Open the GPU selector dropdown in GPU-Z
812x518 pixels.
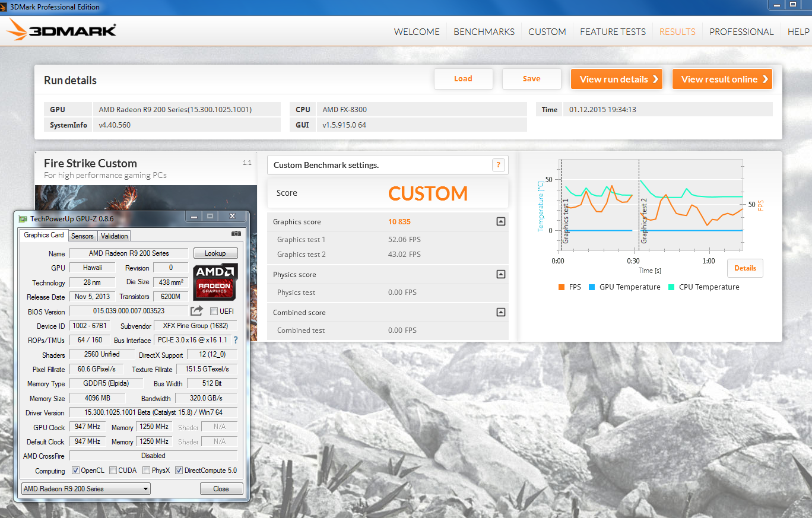[x=85, y=489]
